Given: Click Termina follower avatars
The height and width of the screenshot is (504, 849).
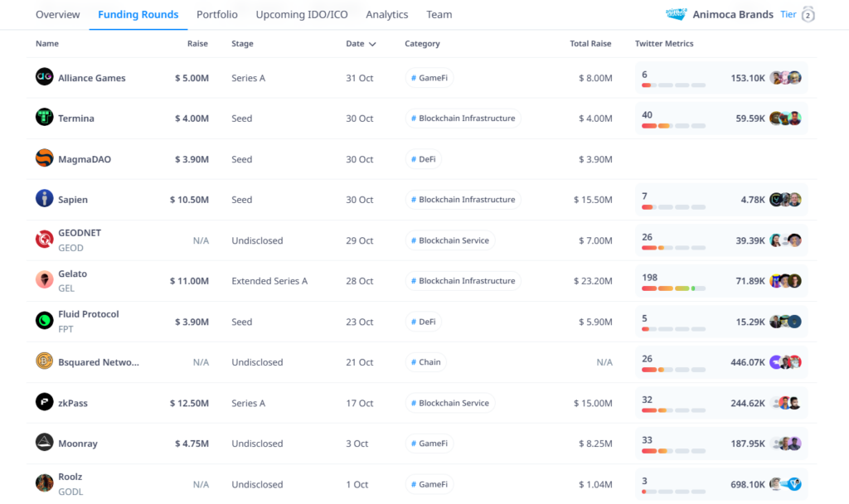Looking at the screenshot, I should [786, 118].
